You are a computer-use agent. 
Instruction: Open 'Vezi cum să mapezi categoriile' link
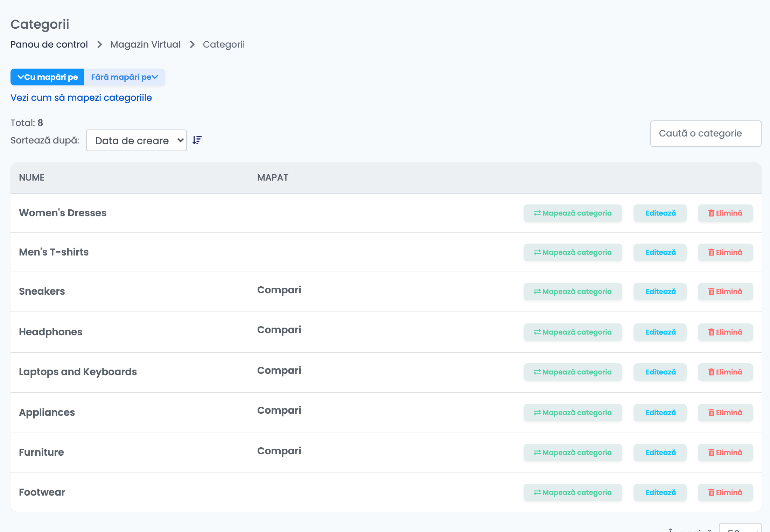[x=81, y=98]
